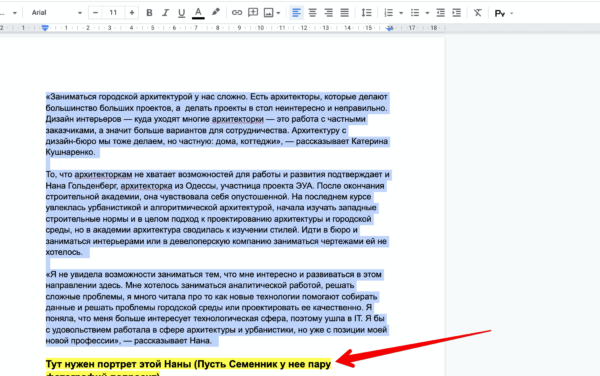Expand bulleted list style dropdown

[x=427, y=13]
